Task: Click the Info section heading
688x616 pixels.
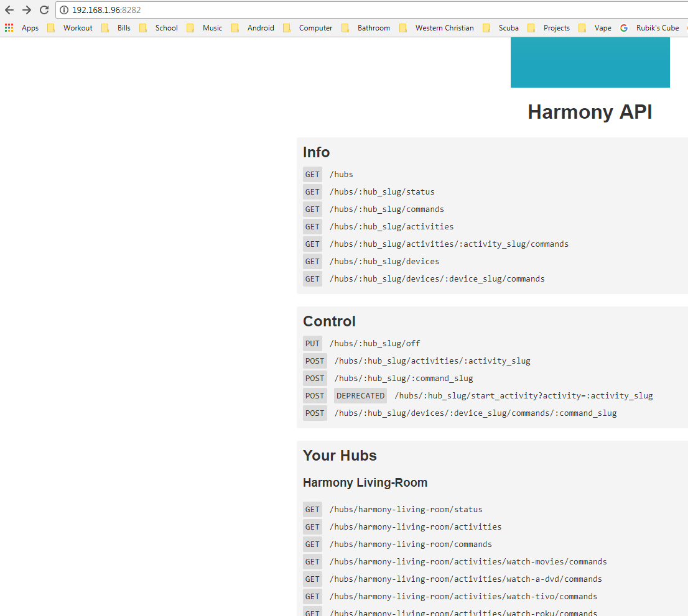Action: point(316,152)
